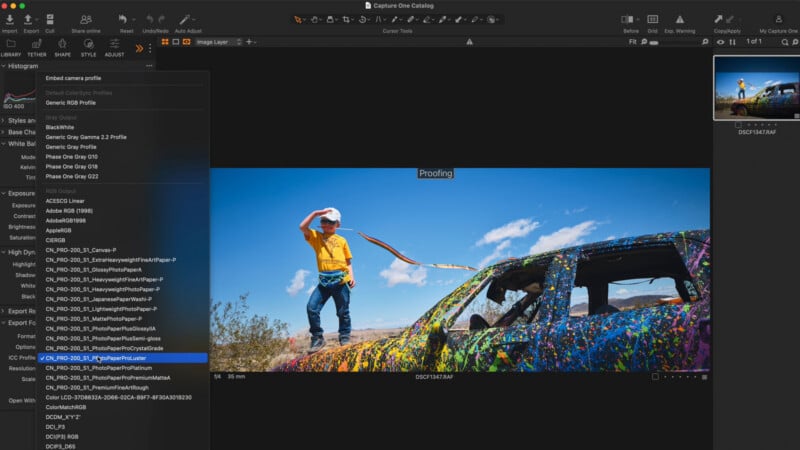This screenshot has height=450, width=800.
Task: Select the Rotate cursor tool
Action: 362,19
